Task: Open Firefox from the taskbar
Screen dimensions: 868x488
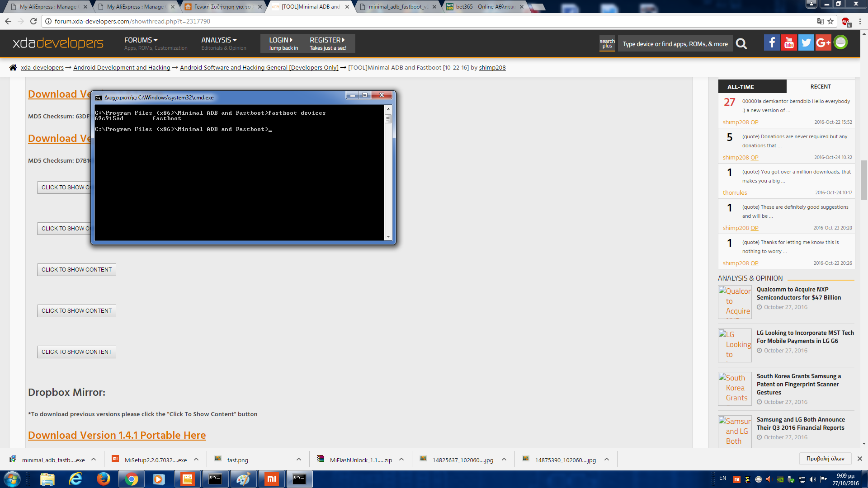Action: [103, 479]
